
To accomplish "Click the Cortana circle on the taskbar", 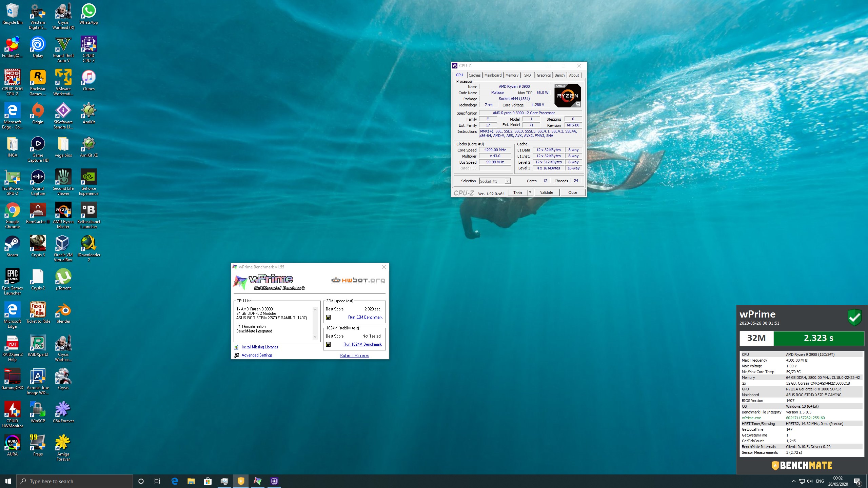I will 141,481.
